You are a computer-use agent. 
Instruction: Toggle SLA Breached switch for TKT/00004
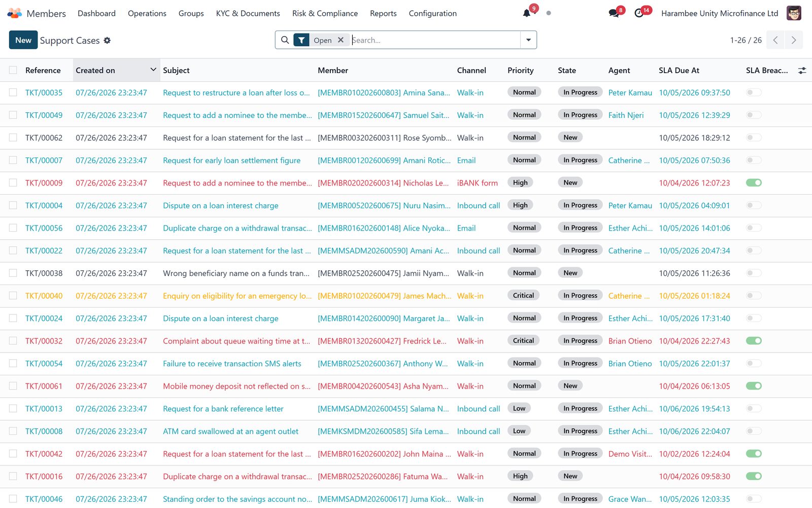click(x=754, y=205)
